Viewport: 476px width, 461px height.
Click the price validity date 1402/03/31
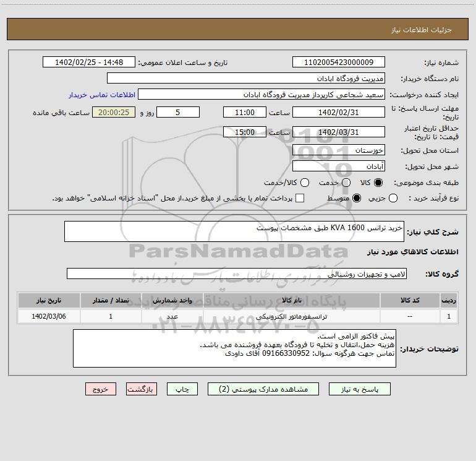pyautogui.click(x=339, y=132)
